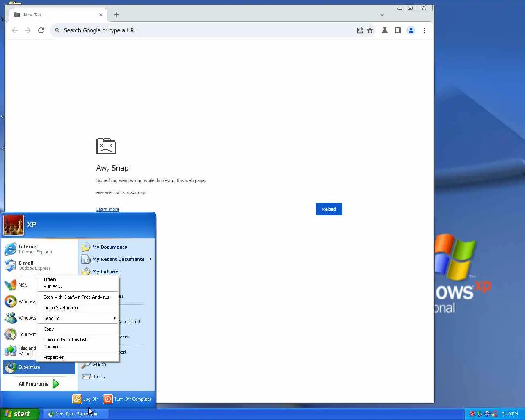
Task: Expand My Recent Documents submenu
Action: [116, 259]
